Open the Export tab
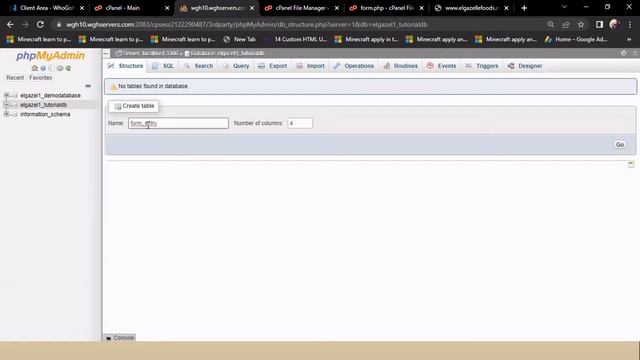The image size is (640, 360). pyautogui.click(x=273, y=66)
